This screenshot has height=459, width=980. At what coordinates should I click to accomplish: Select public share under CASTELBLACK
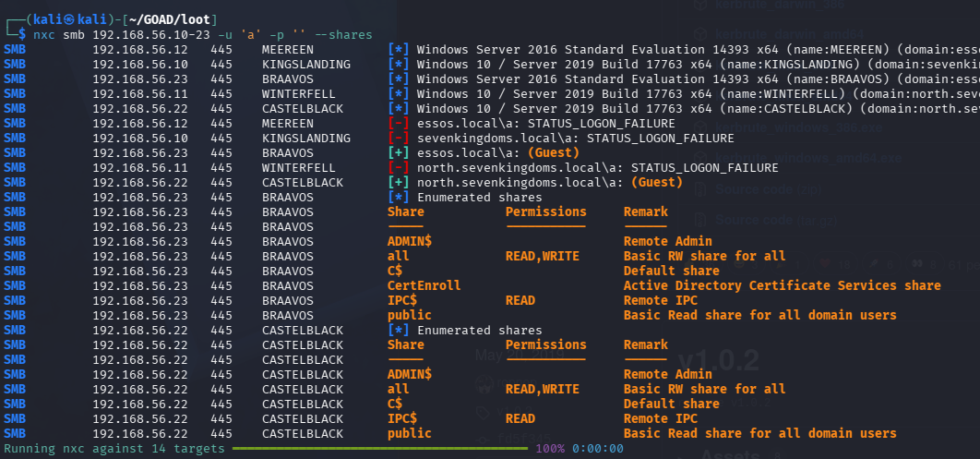[x=410, y=433]
